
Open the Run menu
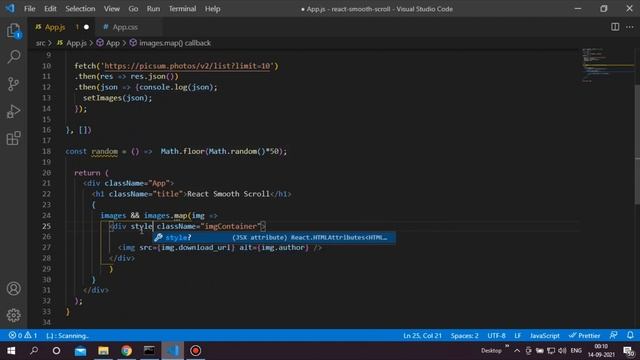pyautogui.click(x=153, y=9)
